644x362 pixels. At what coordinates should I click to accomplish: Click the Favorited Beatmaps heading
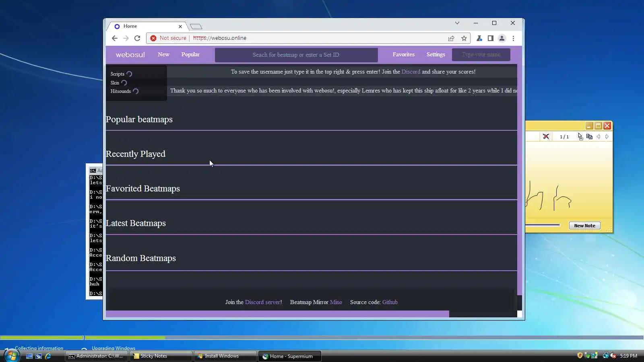[143, 189]
